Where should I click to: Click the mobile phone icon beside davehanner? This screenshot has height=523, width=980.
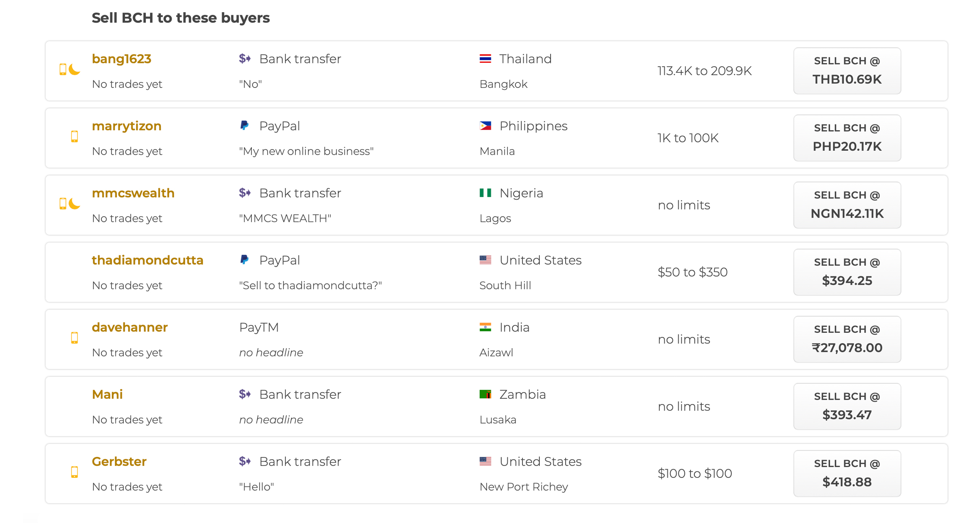pos(74,338)
